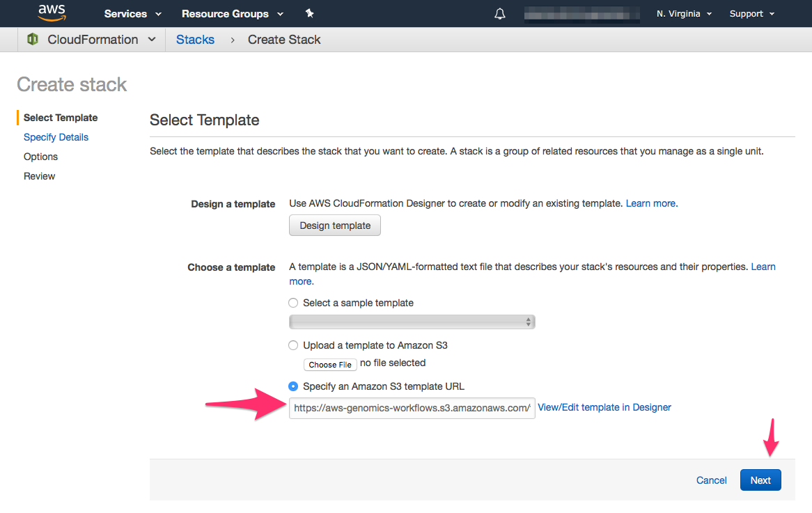Click Learn more link for templates
The height and width of the screenshot is (513, 812).
pos(763,267)
